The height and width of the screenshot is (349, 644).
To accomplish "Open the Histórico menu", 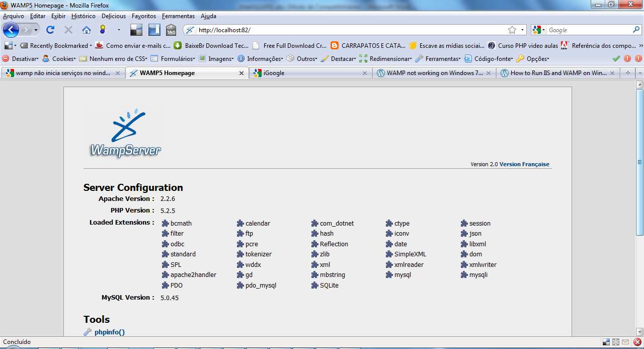I will coord(84,16).
